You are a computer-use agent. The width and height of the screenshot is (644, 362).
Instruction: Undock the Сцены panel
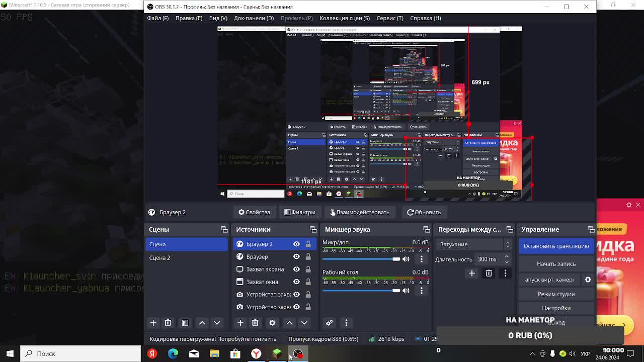224,230
